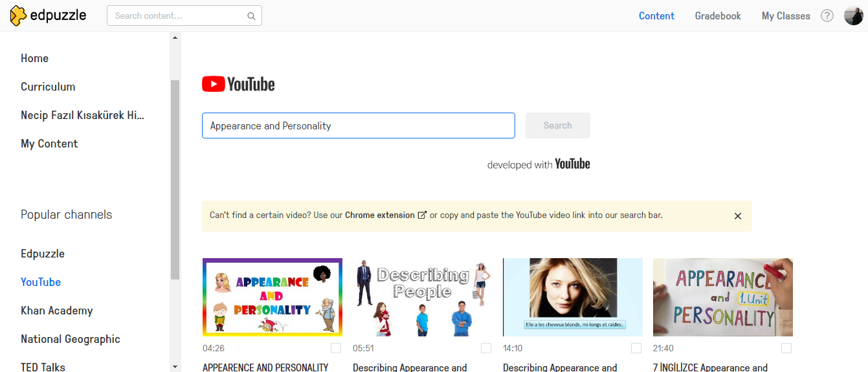Screen dimensions: 868x372
Task: Select the Khan Academy channel
Action: coord(57,311)
